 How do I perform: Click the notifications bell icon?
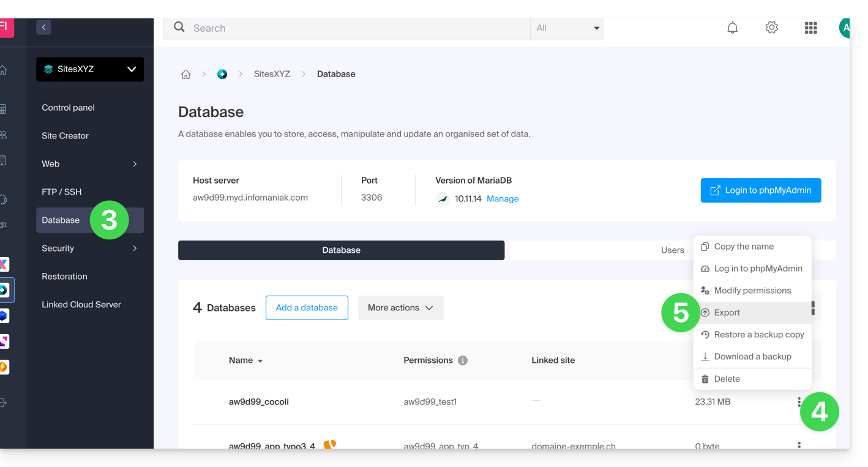pos(732,28)
